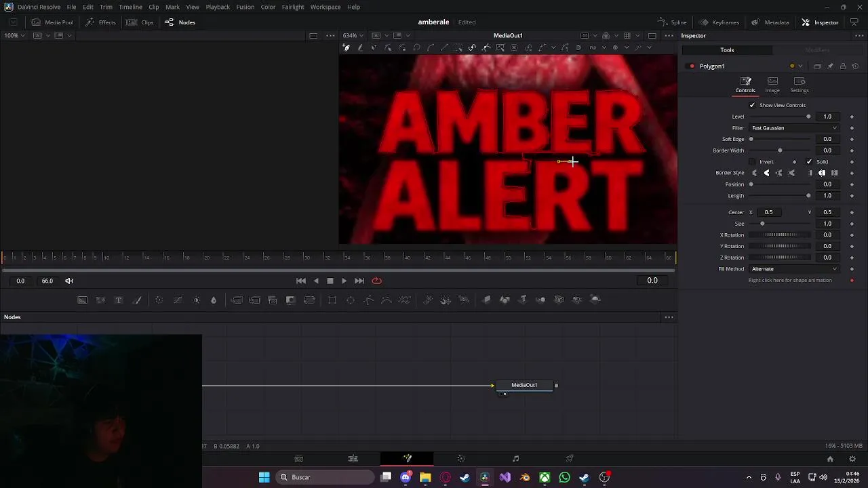
Task: Open the Filter dropdown (Fast Gaussian)
Action: click(793, 128)
